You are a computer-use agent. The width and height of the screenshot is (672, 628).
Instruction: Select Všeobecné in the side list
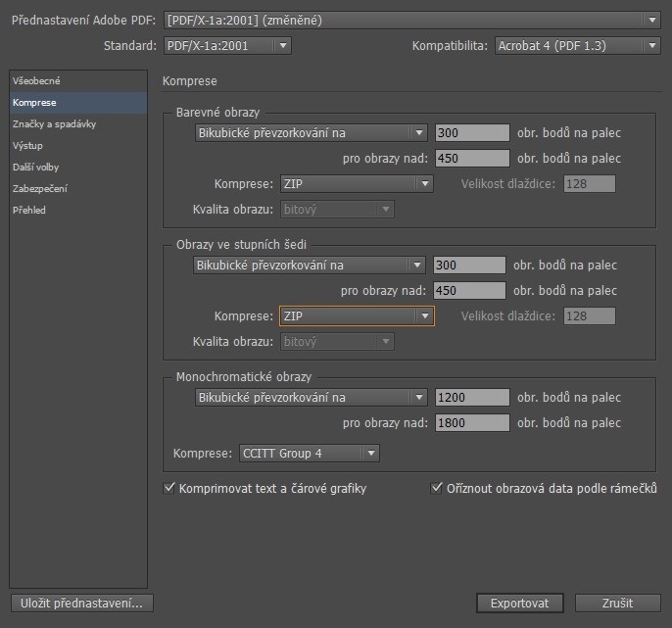coord(78,81)
